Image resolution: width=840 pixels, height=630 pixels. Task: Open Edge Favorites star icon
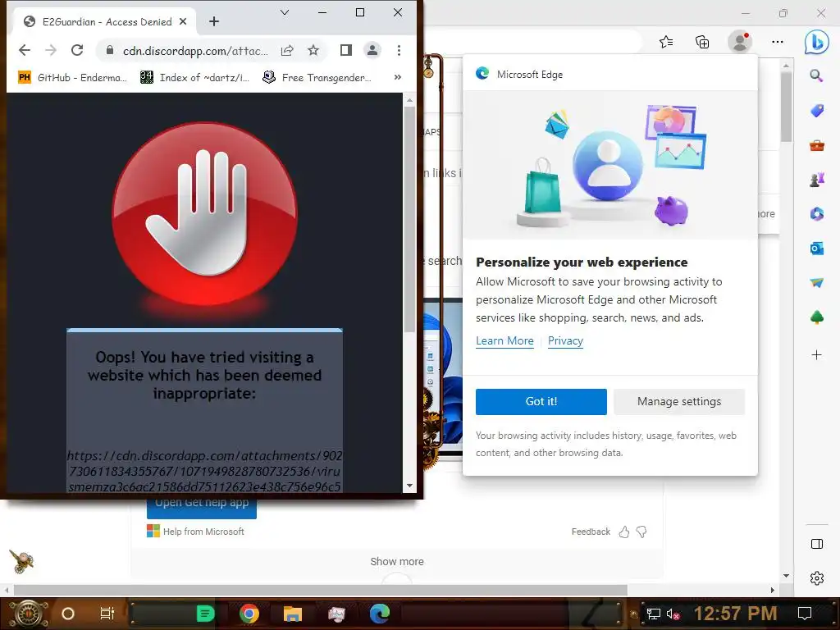[666, 42]
